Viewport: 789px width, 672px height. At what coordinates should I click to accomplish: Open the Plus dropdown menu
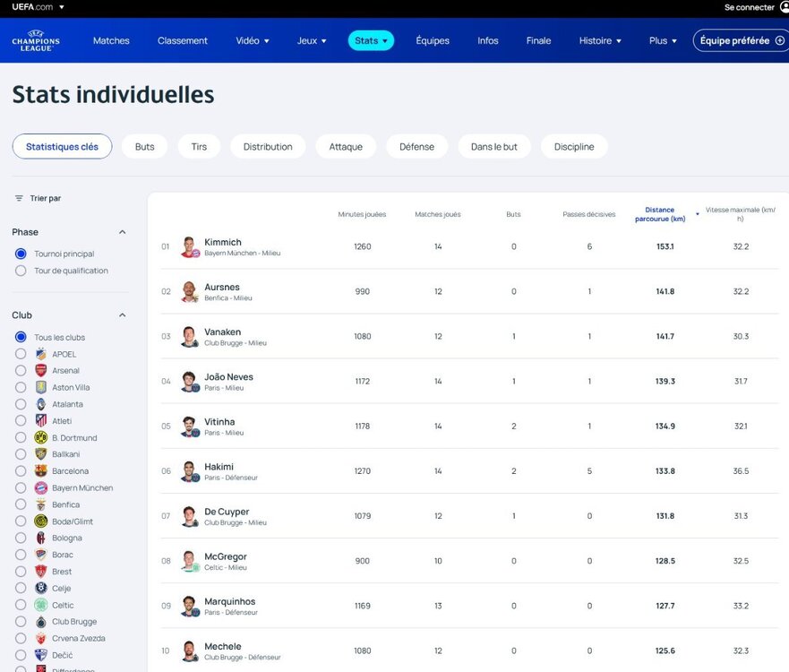coord(663,41)
